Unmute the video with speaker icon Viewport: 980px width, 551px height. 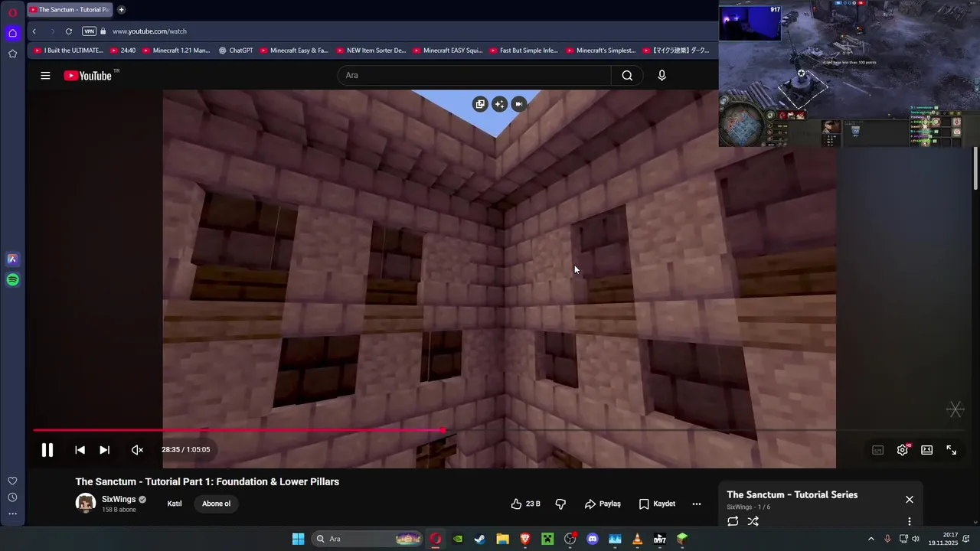coord(137,450)
